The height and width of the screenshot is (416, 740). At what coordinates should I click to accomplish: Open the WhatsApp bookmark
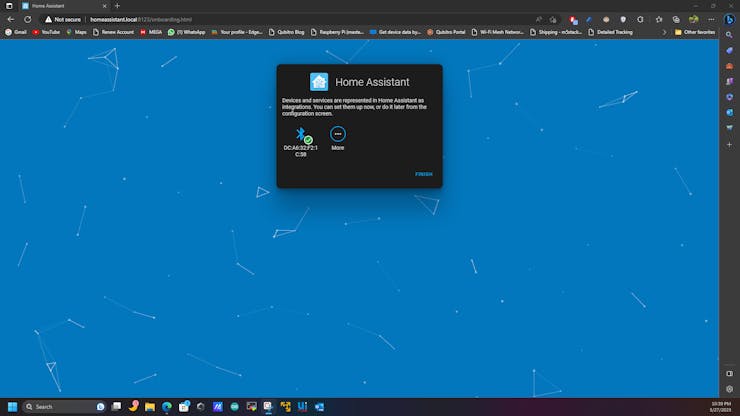pos(186,32)
